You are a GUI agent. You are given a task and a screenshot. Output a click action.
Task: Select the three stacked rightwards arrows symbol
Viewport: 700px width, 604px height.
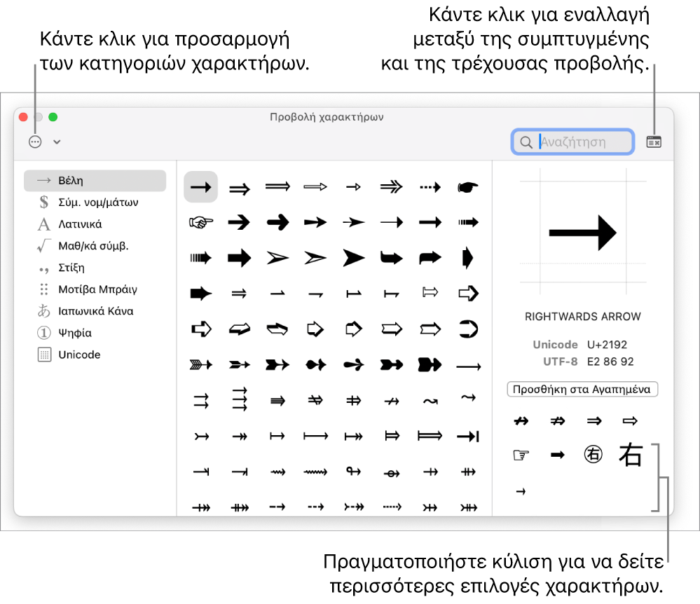(240, 399)
